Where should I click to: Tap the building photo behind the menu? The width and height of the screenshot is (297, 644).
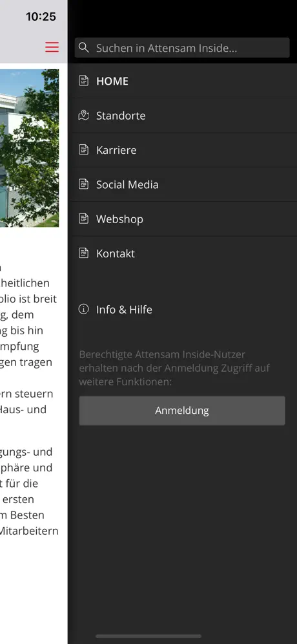coord(29,148)
